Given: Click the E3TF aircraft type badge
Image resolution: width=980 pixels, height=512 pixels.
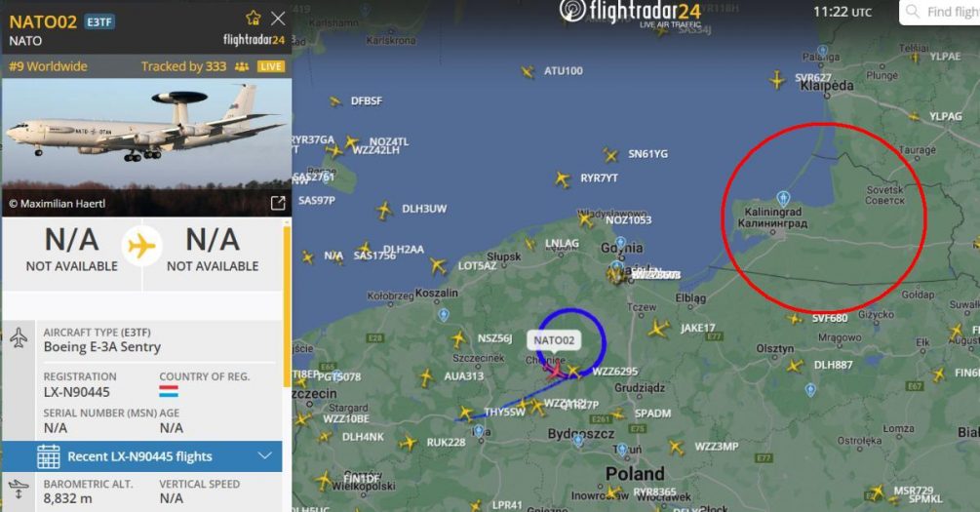Looking at the screenshot, I should [x=99, y=21].
